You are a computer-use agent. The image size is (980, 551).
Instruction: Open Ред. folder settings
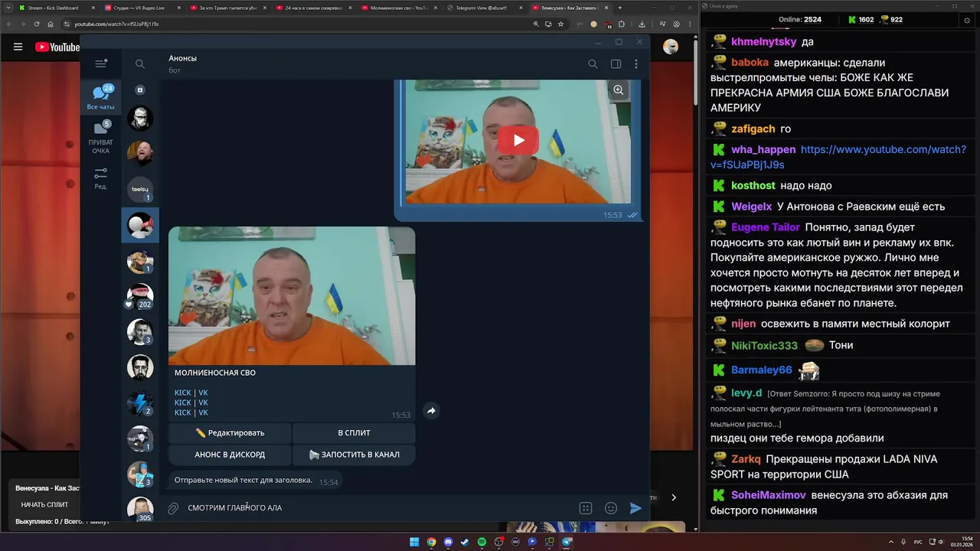click(100, 178)
